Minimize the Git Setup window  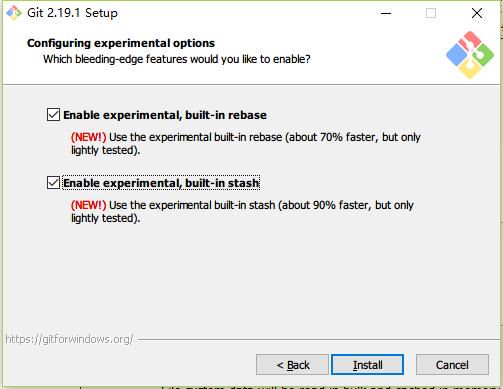[386, 13]
